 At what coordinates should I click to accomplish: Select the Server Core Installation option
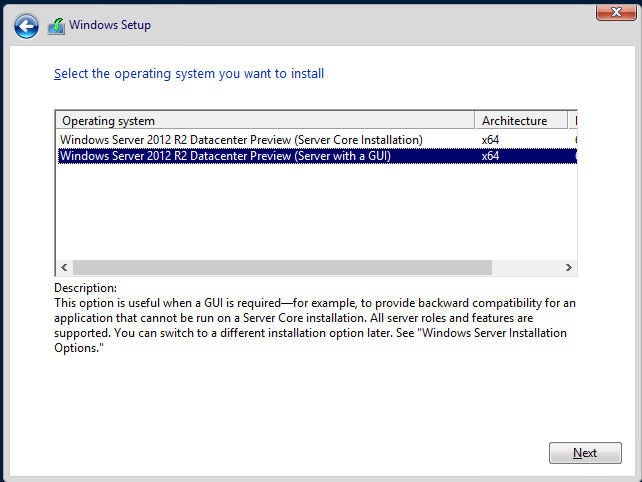coord(241,140)
